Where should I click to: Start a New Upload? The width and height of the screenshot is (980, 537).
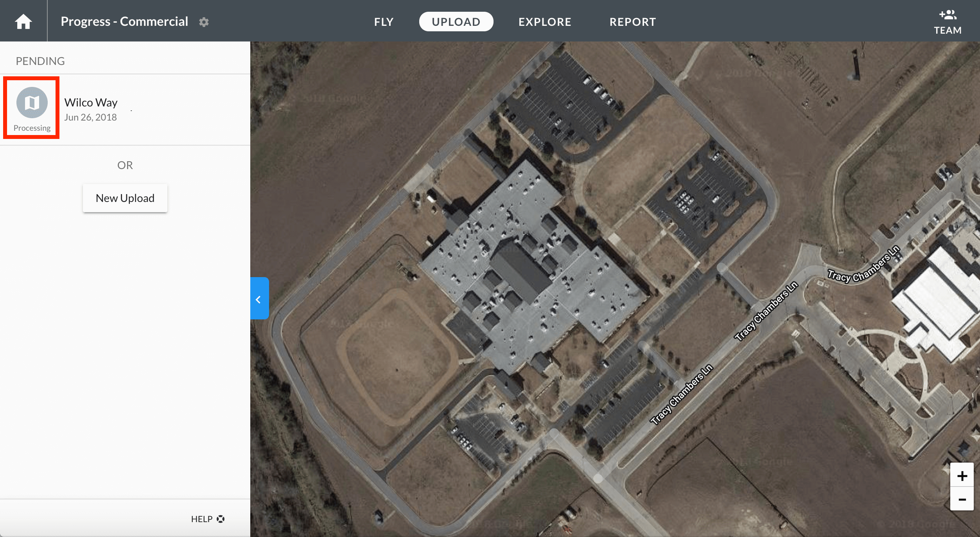pos(125,198)
